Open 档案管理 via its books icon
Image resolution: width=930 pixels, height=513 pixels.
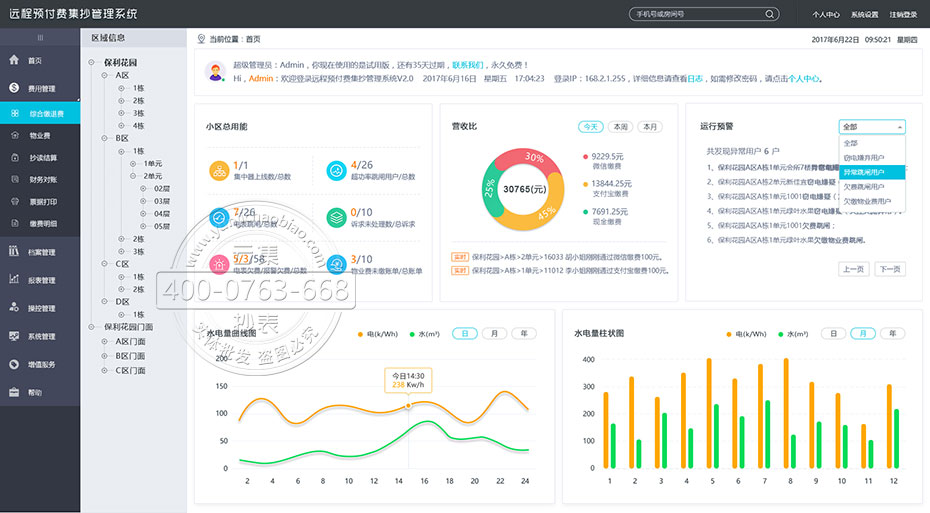(x=14, y=252)
